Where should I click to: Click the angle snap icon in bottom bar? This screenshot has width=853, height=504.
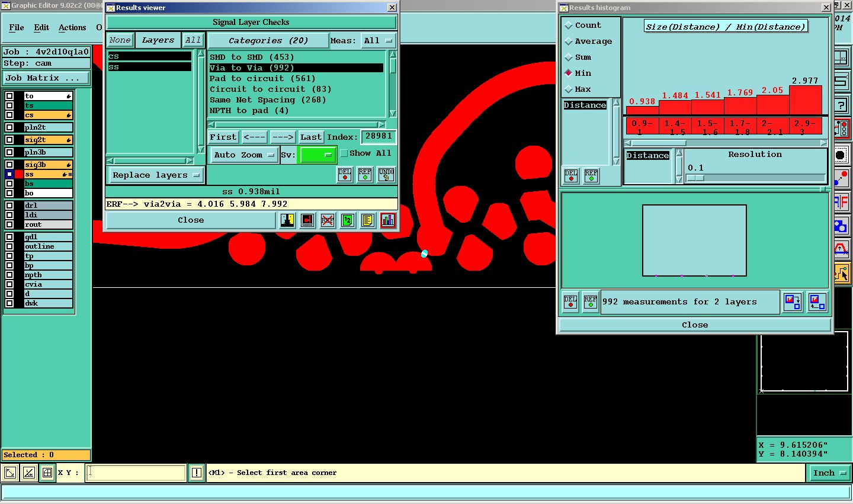pos(29,473)
